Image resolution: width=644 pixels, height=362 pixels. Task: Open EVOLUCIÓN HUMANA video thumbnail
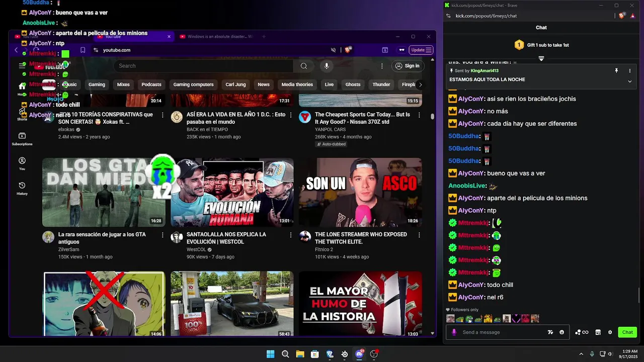click(x=232, y=193)
